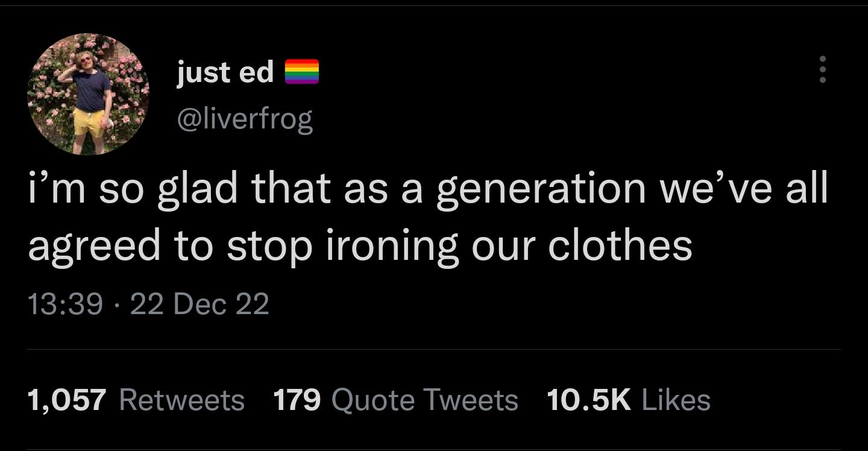Click the round profile picture avatar
The height and width of the screenshot is (451, 868).
pyautogui.click(x=88, y=94)
